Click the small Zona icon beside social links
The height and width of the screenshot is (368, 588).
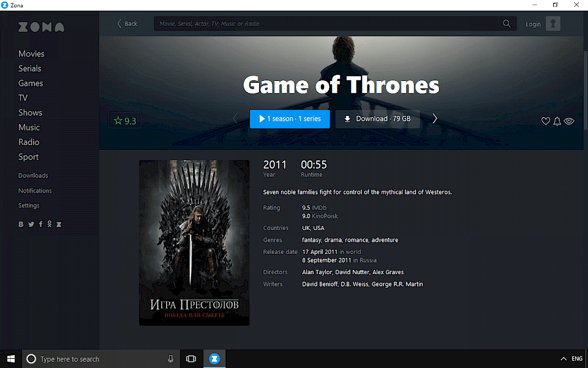(59, 224)
